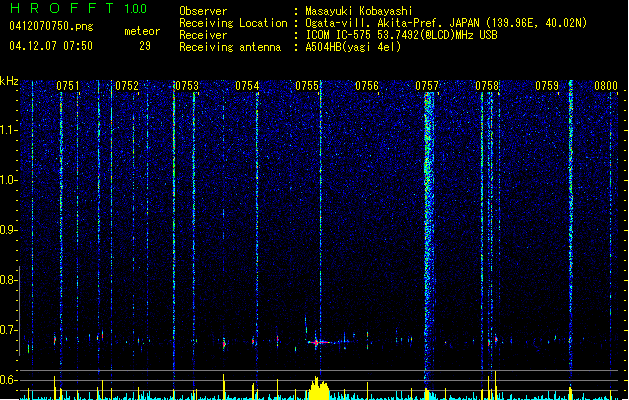This screenshot has width=629, height=400.
Task: Click observer name Masayuki Kobayashi
Action: (x=359, y=11)
